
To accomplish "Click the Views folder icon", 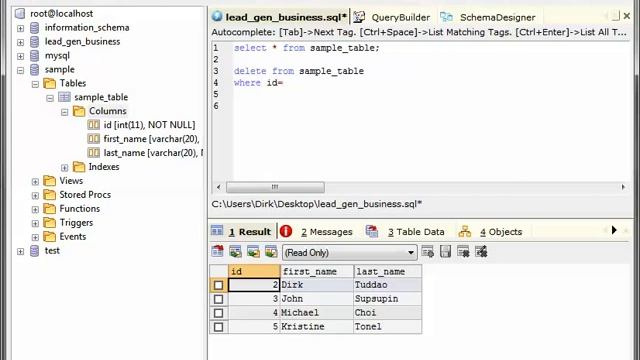I will tap(49, 180).
